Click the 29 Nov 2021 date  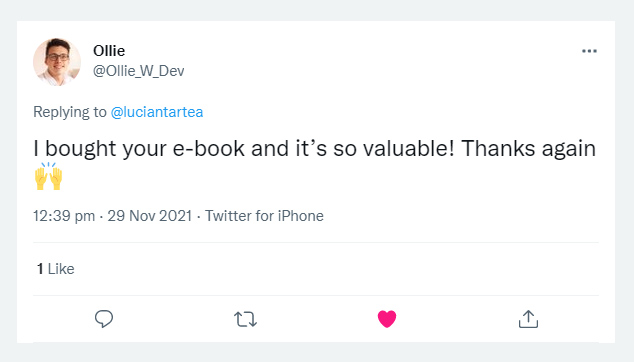(x=150, y=216)
